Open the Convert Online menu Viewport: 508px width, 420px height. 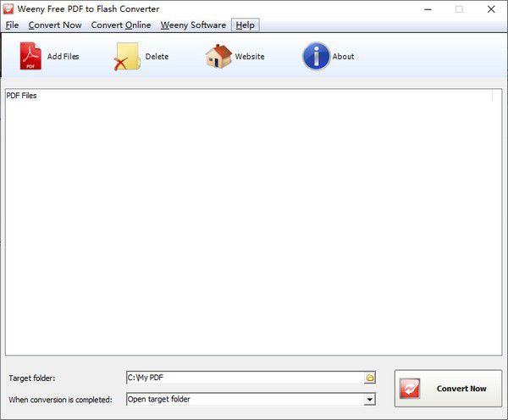(x=121, y=25)
